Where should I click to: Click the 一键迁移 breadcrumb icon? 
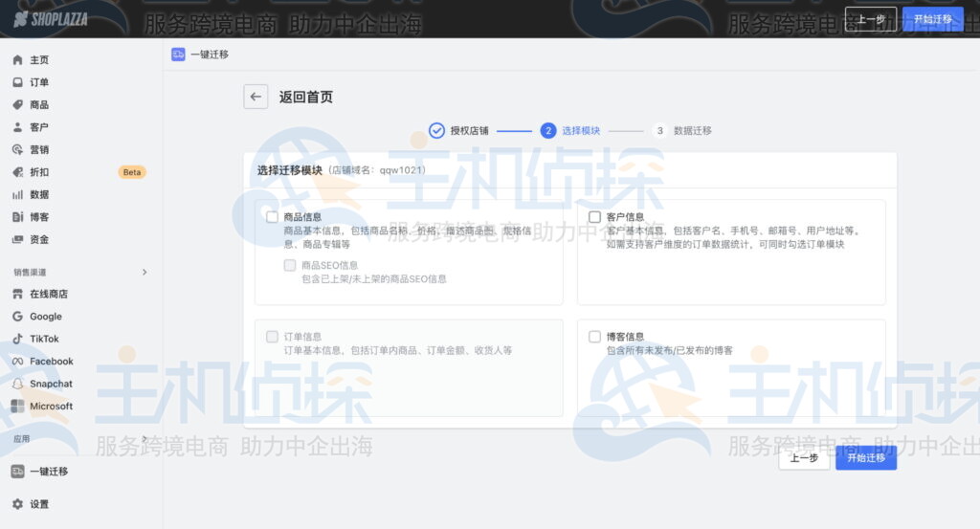[178, 55]
